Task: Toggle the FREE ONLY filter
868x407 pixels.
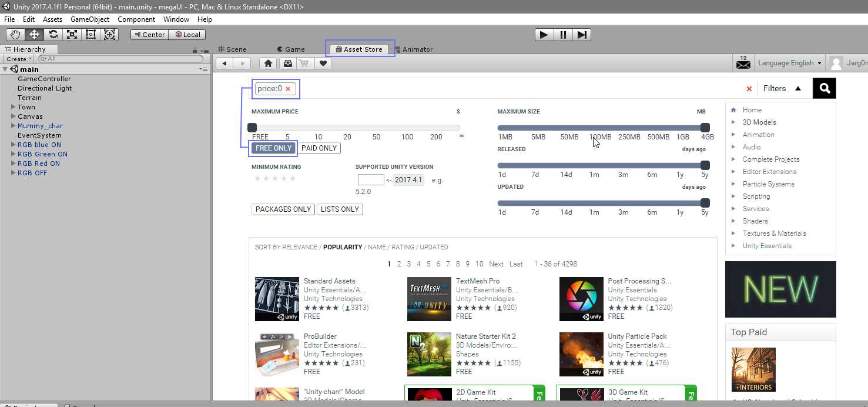Action: (x=273, y=148)
